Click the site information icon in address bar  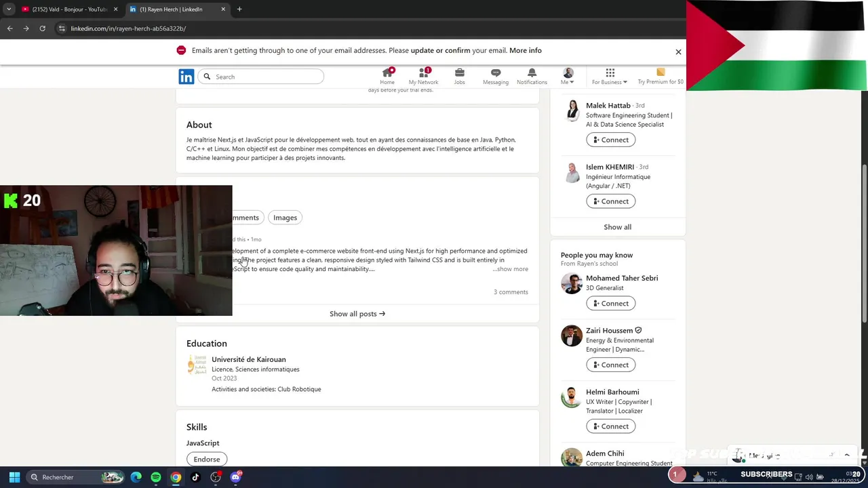pyautogui.click(x=62, y=28)
